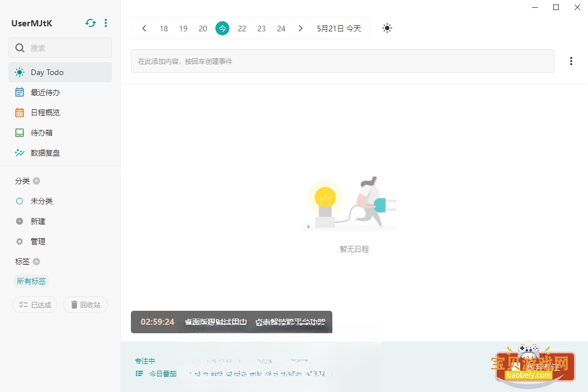588x392 pixels.
Task: Click the 5月21日 今天 date label
Action: pos(339,29)
